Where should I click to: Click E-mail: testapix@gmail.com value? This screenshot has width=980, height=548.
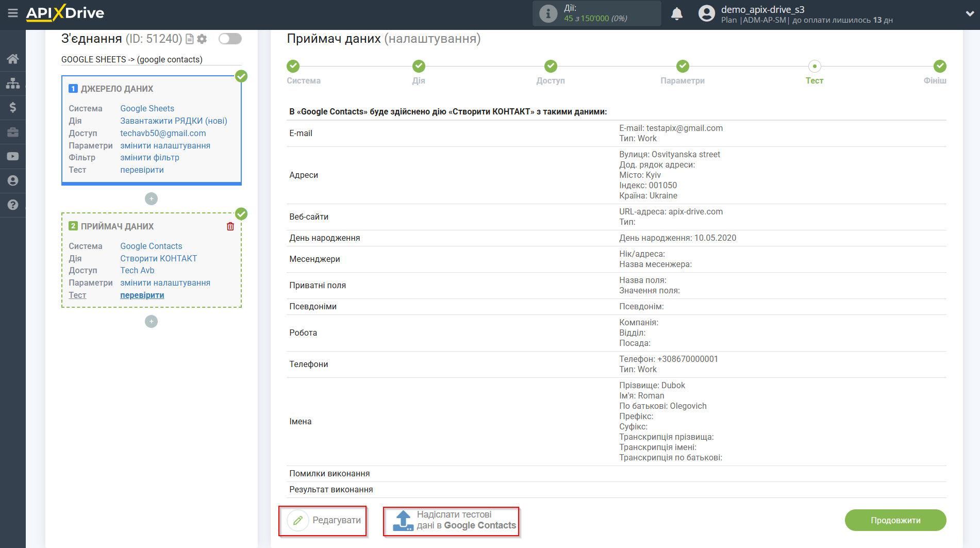point(671,128)
